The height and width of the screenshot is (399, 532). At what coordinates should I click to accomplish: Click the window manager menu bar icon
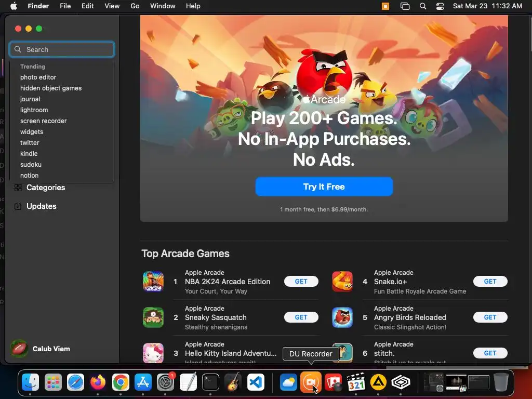tap(405, 6)
